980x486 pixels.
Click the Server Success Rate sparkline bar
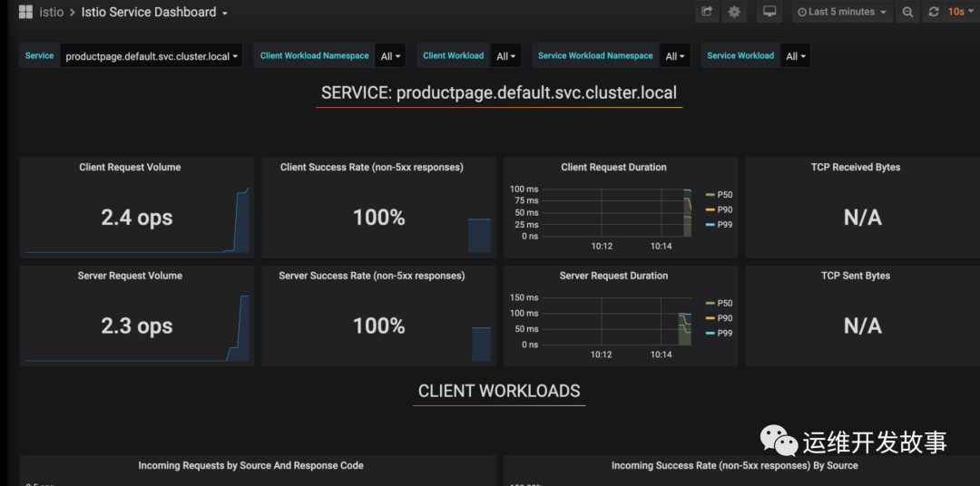(x=481, y=345)
